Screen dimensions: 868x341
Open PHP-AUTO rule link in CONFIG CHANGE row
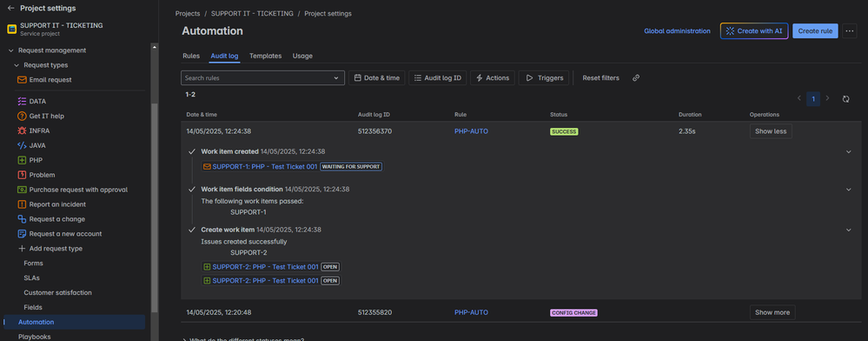471,312
